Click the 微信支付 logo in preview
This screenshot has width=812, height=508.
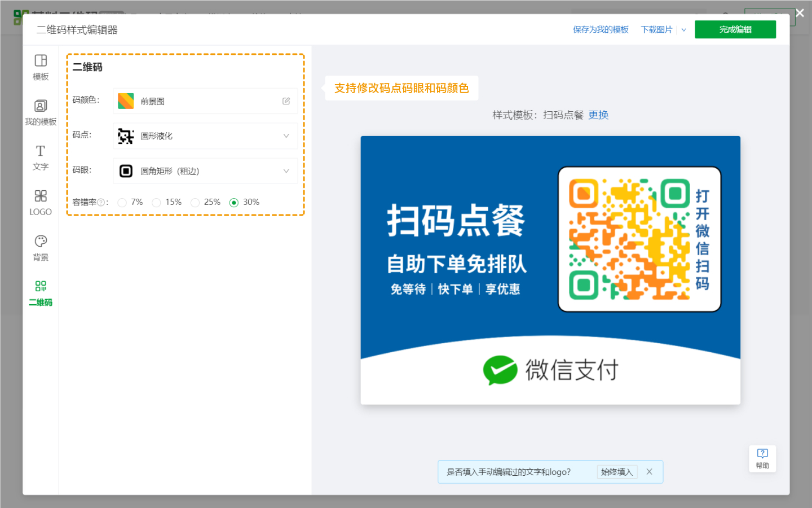pyautogui.click(x=551, y=370)
